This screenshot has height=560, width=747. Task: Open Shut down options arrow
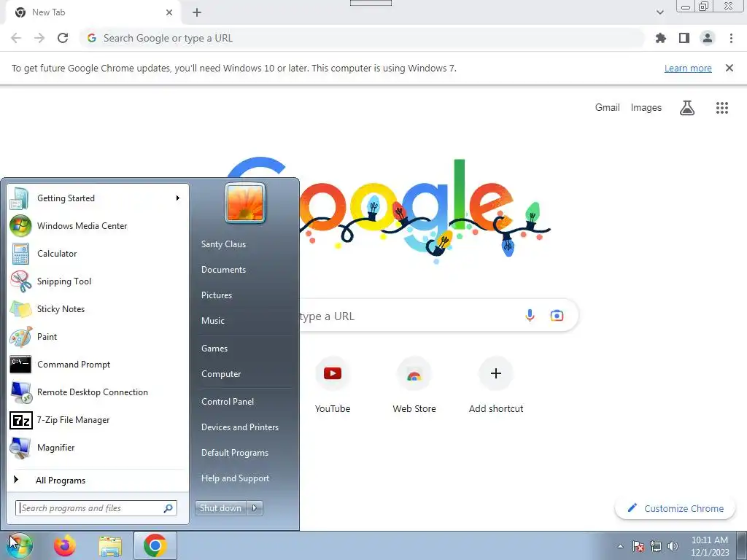pyautogui.click(x=255, y=508)
